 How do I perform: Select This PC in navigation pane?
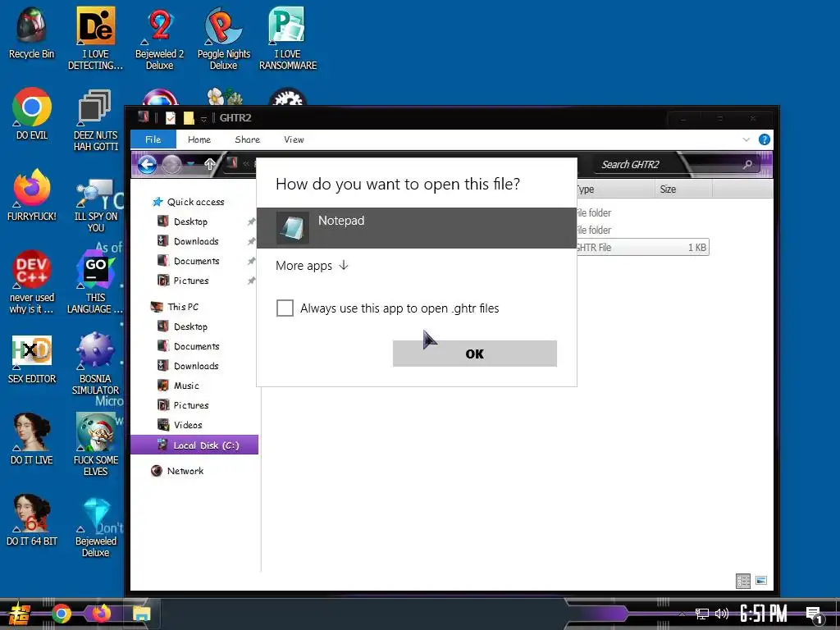pyautogui.click(x=183, y=307)
